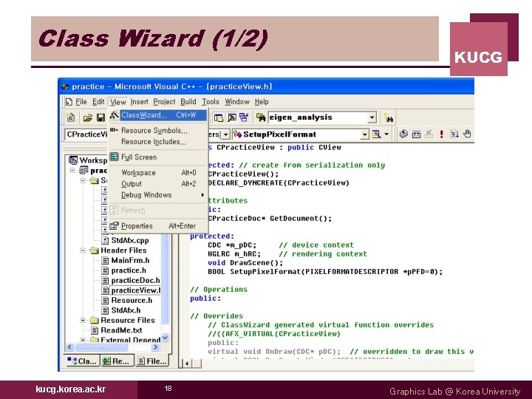Click the CPracticeView class combo field
Viewport: 532px width, 399px height.
point(87,134)
